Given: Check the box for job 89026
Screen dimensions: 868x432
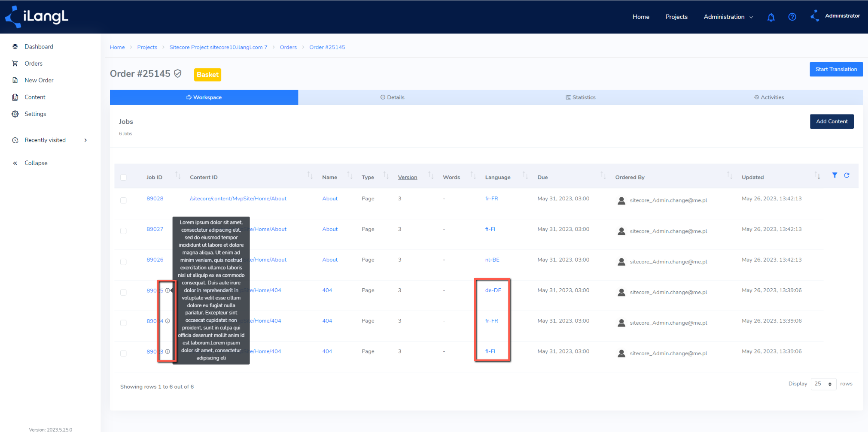Looking at the screenshot, I should 123,262.
